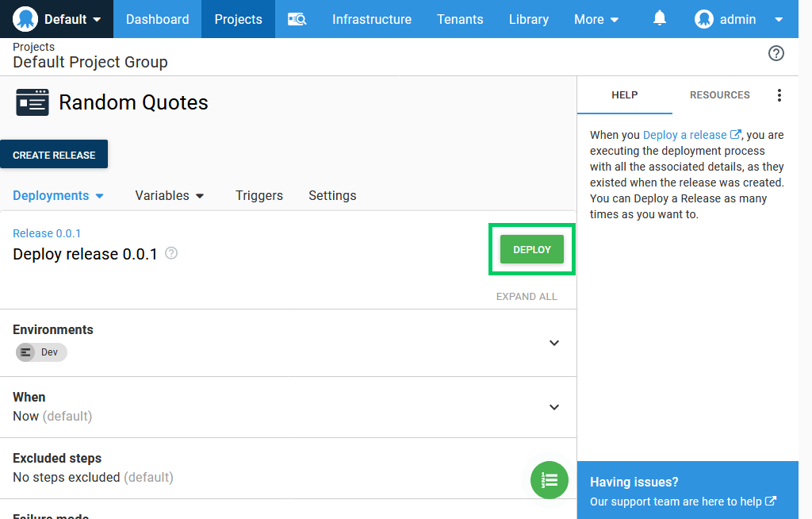Click the admin user avatar icon
The height and width of the screenshot is (519, 812).
coord(704,19)
